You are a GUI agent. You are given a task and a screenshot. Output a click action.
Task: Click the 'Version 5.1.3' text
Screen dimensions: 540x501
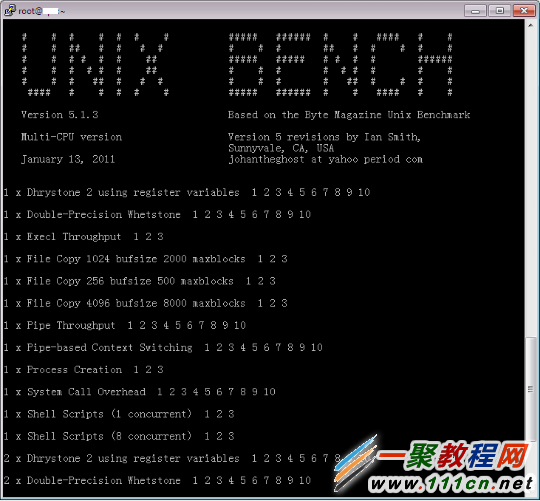click(x=60, y=115)
